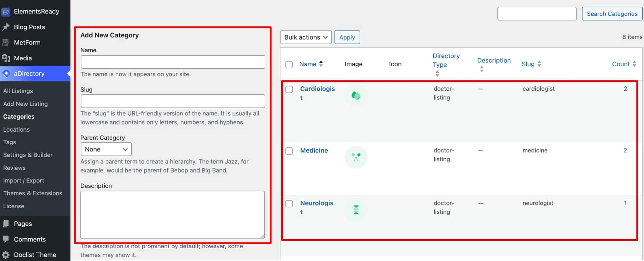Open Locations in the aDirectory submenu
The image size is (644, 261).
pos(16,130)
